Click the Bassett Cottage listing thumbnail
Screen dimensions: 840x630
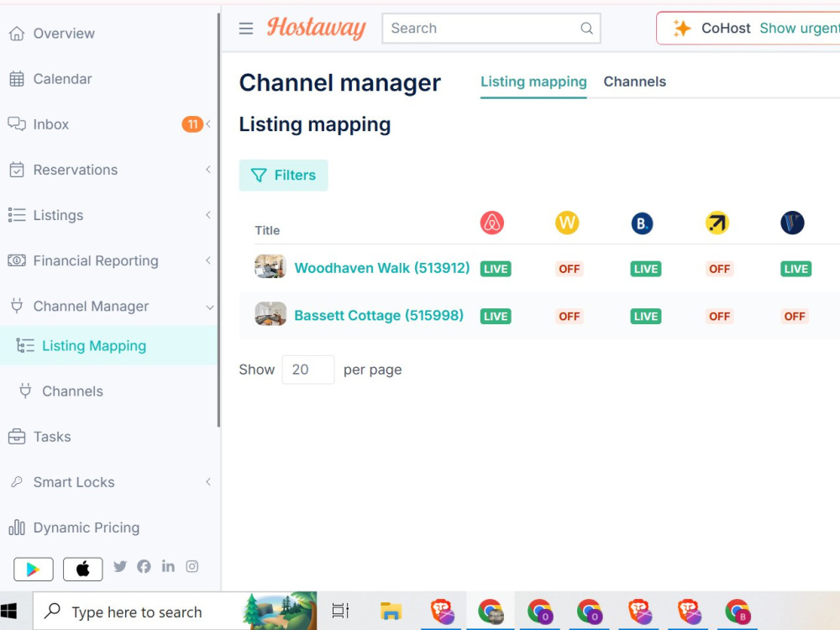click(270, 314)
